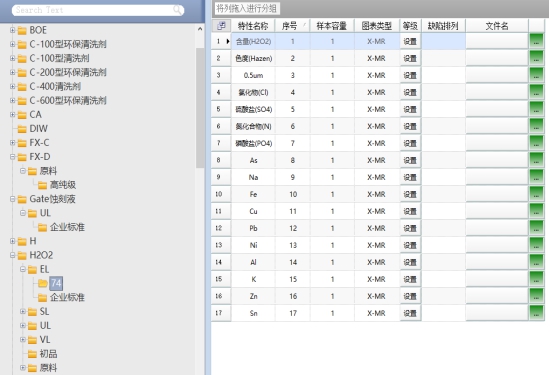Click the group-by drop area 将列拖入进行分组
Viewport: 550px width, 375px height.
pyautogui.click(x=247, y=8)
